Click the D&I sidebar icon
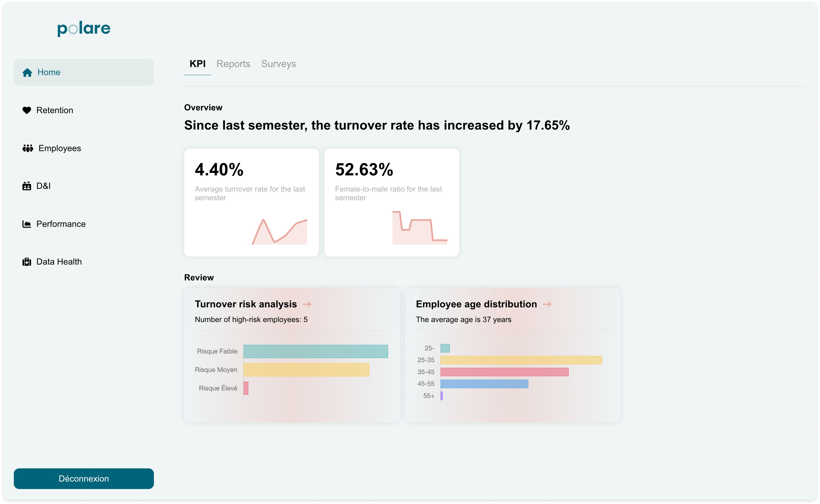Viewport: 820px width, 504px height. pyautogui.click(x=27, y=186)
